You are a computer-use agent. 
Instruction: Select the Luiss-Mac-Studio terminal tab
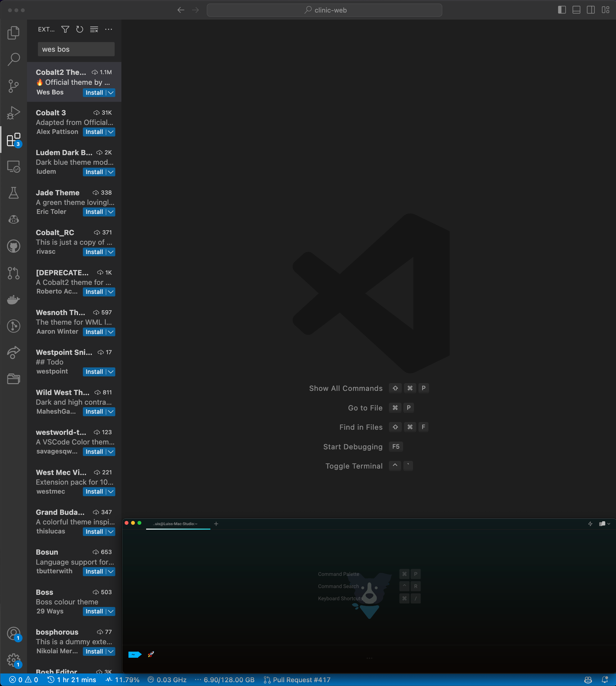pyautogui.click(x=176, y=523)
